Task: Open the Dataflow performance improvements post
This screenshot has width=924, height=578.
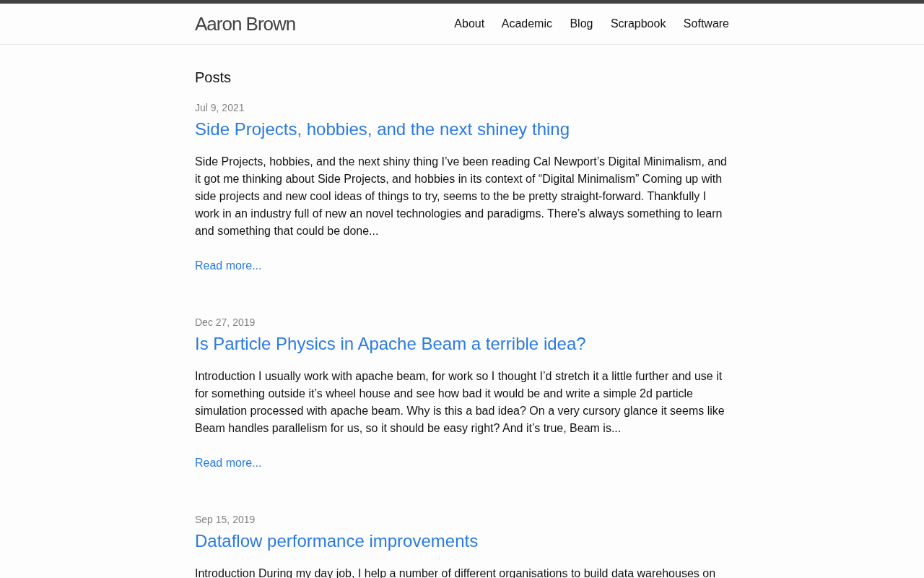Action: (336, 541)
